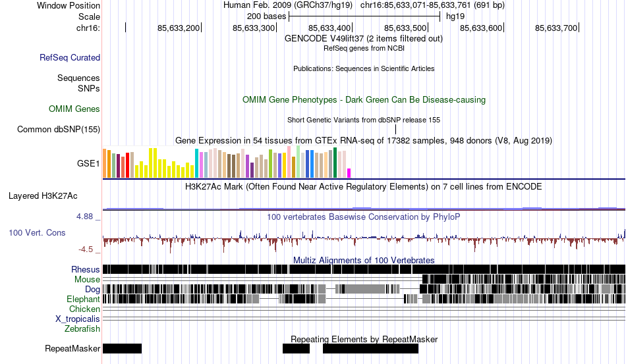
Task: Click the 200 bases scale bar
Action: tap(364, 16)
